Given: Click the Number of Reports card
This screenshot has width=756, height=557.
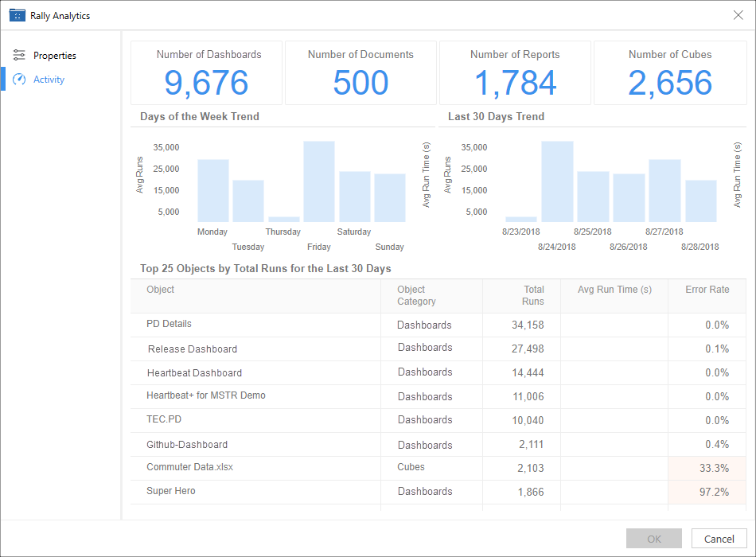Looking at the screenshot, I should pos(515,73).
